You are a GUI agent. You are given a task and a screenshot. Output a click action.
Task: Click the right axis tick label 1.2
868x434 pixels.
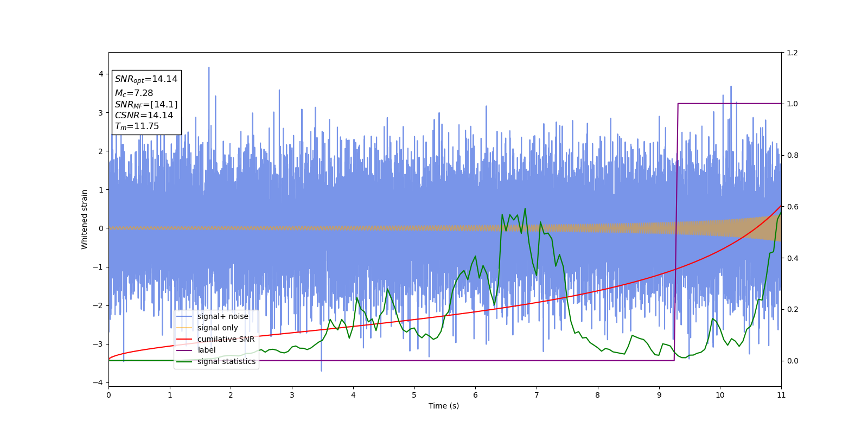coord(792,53)
